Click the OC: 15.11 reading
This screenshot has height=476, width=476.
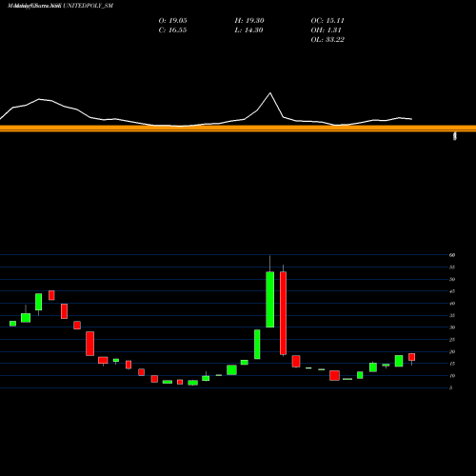(327, 21)
